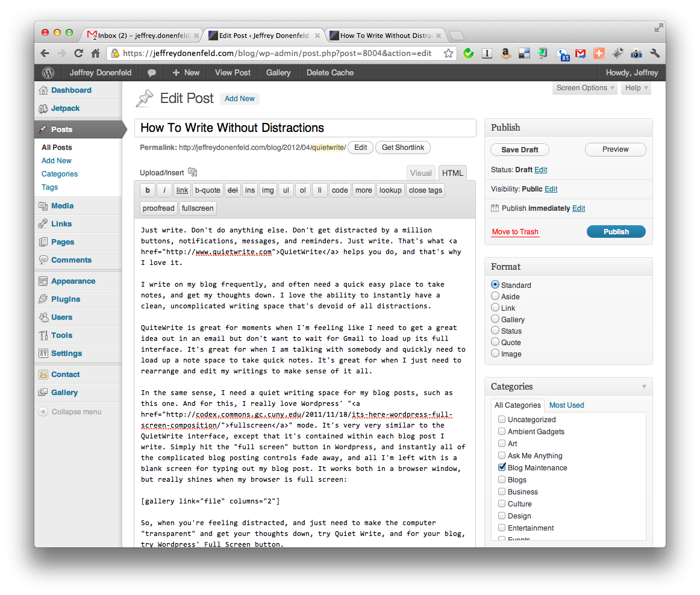Click the green checkmark extension icon
The width and height of the screenshot is (700, 595).
(468, 54)
